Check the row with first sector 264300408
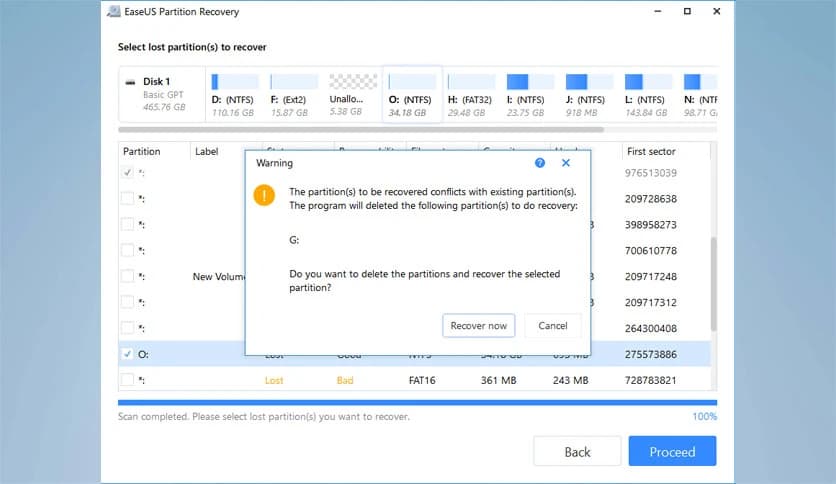The width and height of the screenshot is (836, 484). point(127,328)
